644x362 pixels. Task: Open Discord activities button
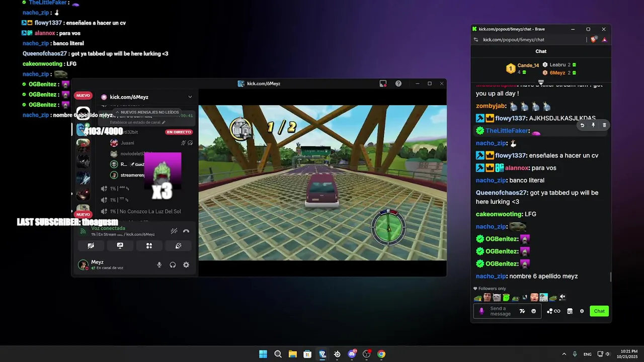(149, 246)
